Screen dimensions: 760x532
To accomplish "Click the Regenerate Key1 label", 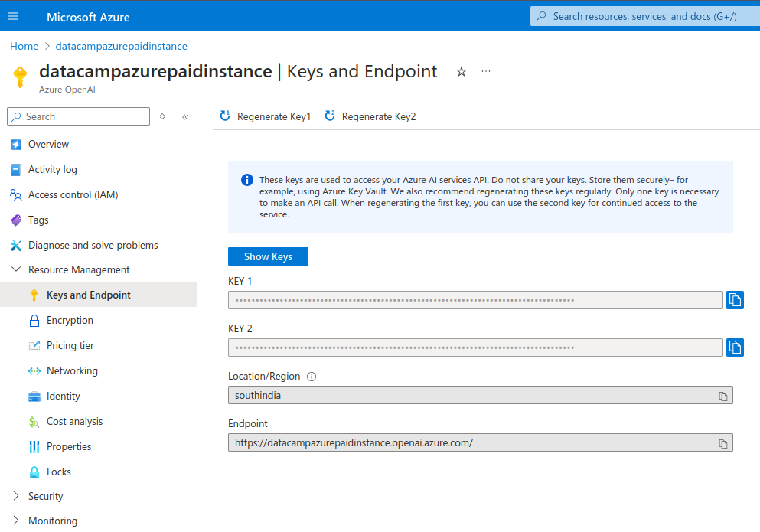I will tap(274, 117).
